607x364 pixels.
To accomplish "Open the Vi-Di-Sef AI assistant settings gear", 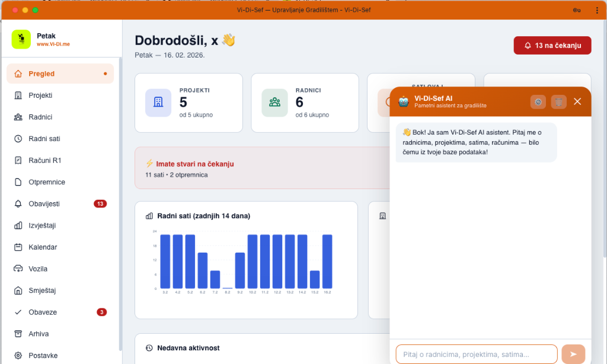I will (538, 101).
